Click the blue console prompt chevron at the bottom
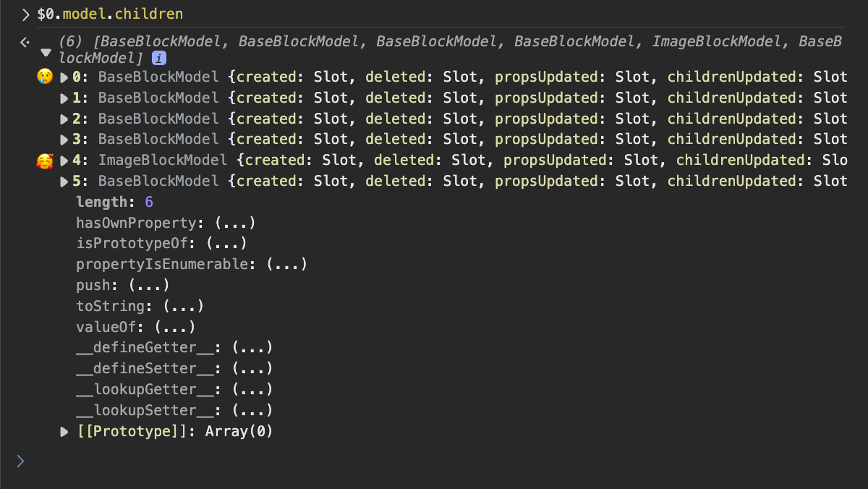Screen dimensions: 868x489 (x=20, y=461)
